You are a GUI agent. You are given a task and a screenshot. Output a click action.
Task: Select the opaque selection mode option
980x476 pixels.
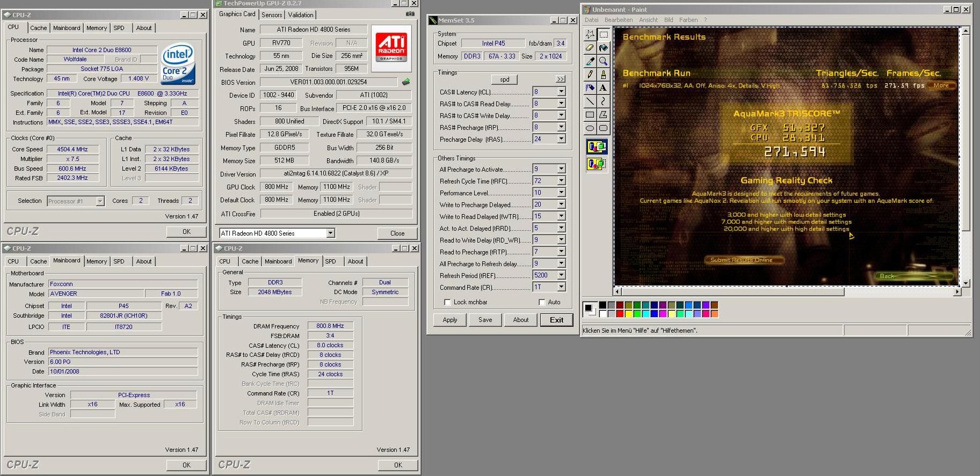597,147
